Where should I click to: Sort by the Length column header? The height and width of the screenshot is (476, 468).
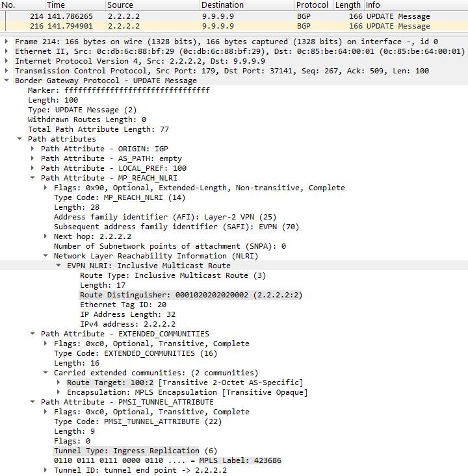click(x=349, y=5)
